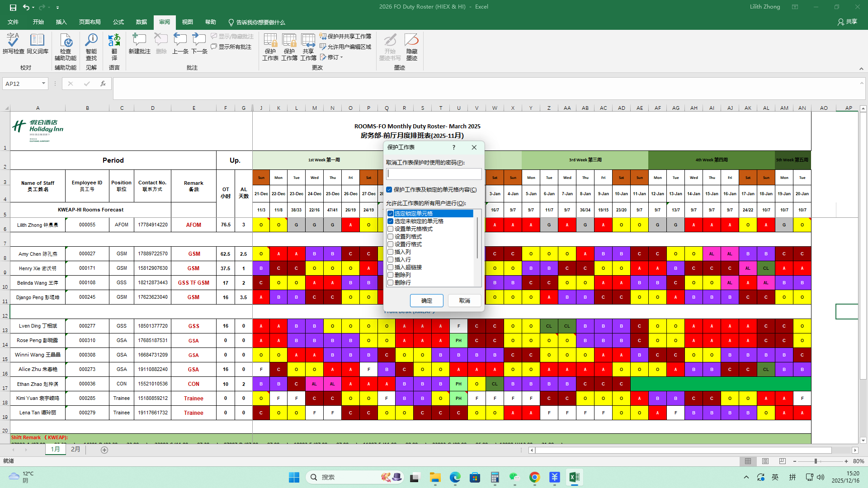Click the unprotect password input field
The height and width of the screenshot is (488, 868).
tap(434, 174)
